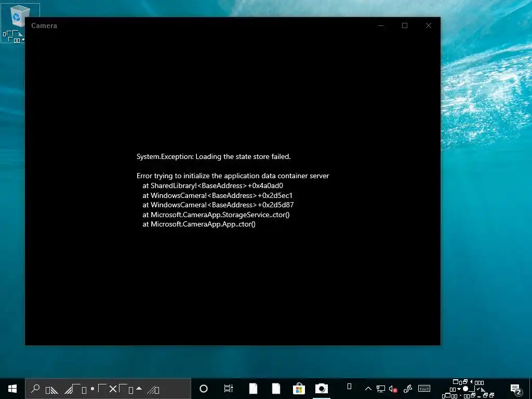Open Cortana circle icon on taskbar
The image size is (532, 399).
click(x=204, y=389)
